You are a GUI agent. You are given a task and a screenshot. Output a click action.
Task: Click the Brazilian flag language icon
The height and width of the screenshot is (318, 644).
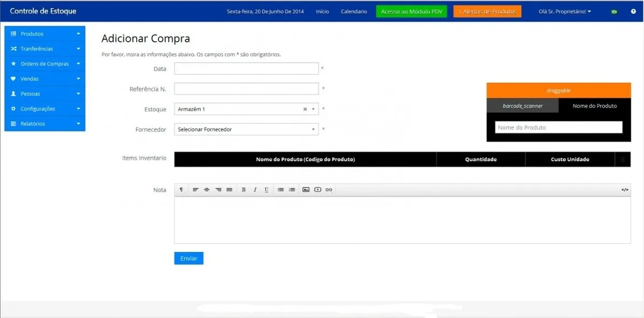pyautogui.click(x=613, y=11)
